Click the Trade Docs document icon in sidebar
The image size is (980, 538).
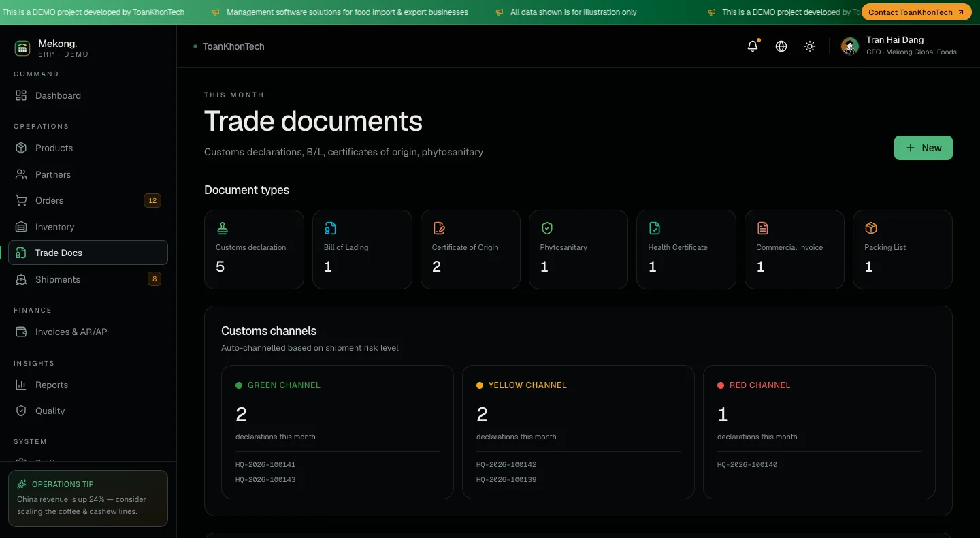click(21, 253)
